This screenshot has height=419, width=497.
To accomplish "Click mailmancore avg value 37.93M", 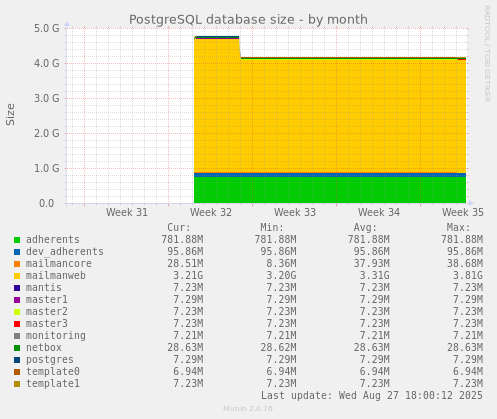I will pyautogui.click(x=371, y=263).
